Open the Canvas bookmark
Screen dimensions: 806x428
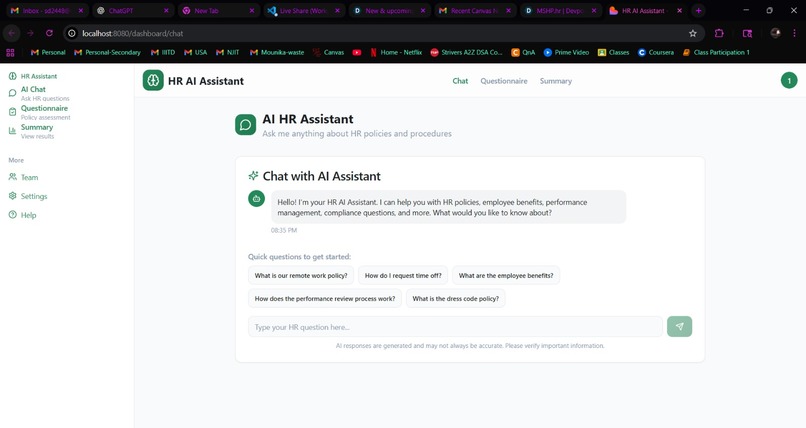328,52
